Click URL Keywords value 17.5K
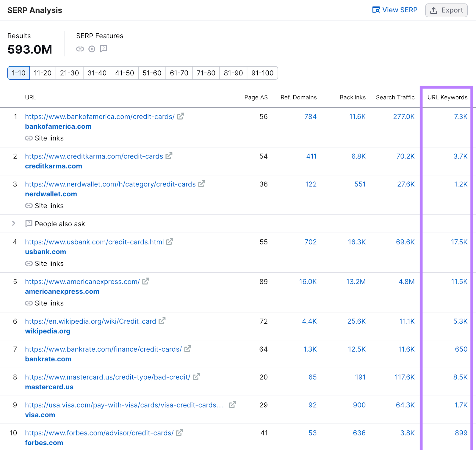Viewport: 476px width, 450px height. coord(459,242)
